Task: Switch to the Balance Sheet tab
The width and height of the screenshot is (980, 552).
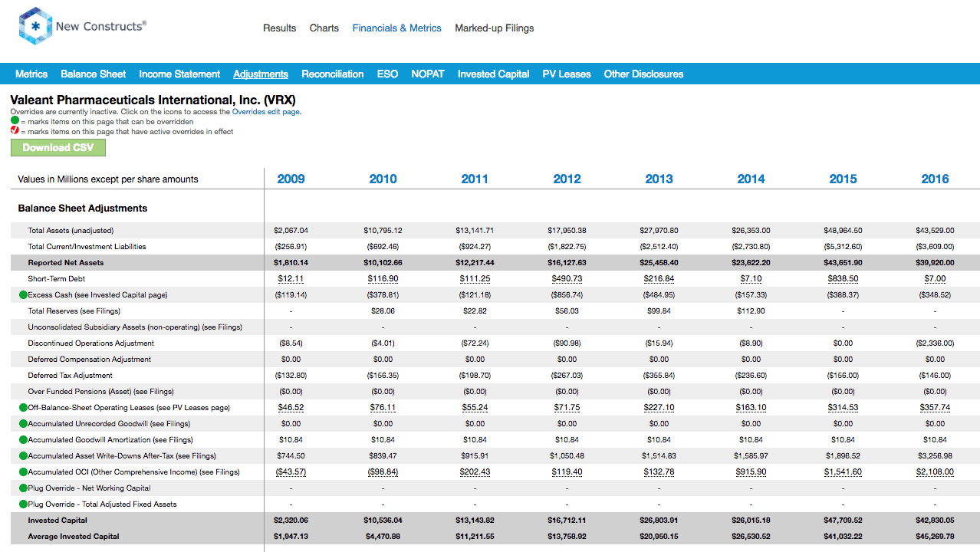Action: click(94, 74)
